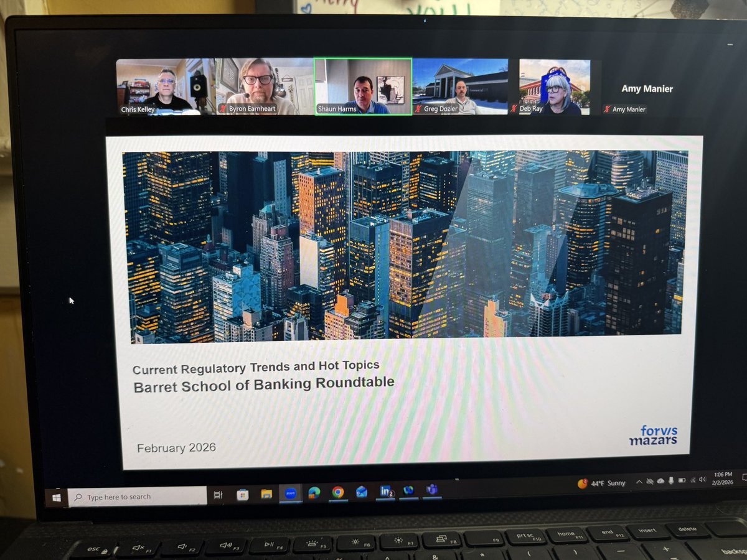Select the Zoom app taskbar icon

290,493
